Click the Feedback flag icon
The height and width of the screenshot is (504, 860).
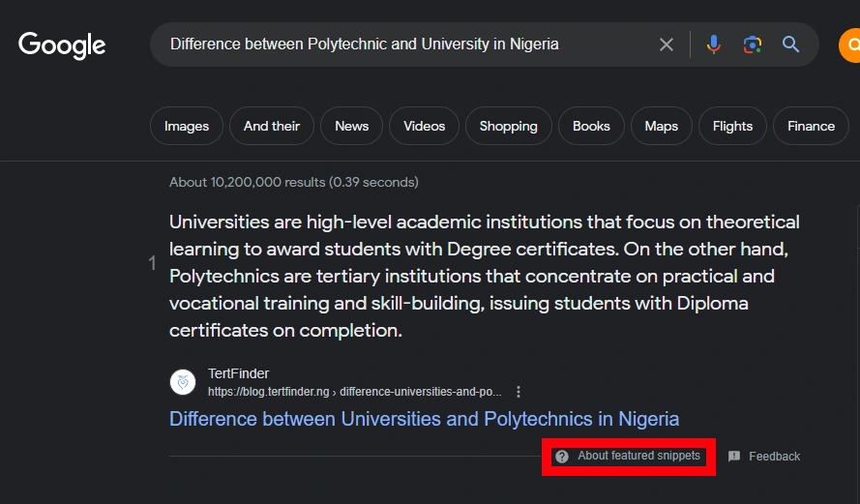pos(734,457)
